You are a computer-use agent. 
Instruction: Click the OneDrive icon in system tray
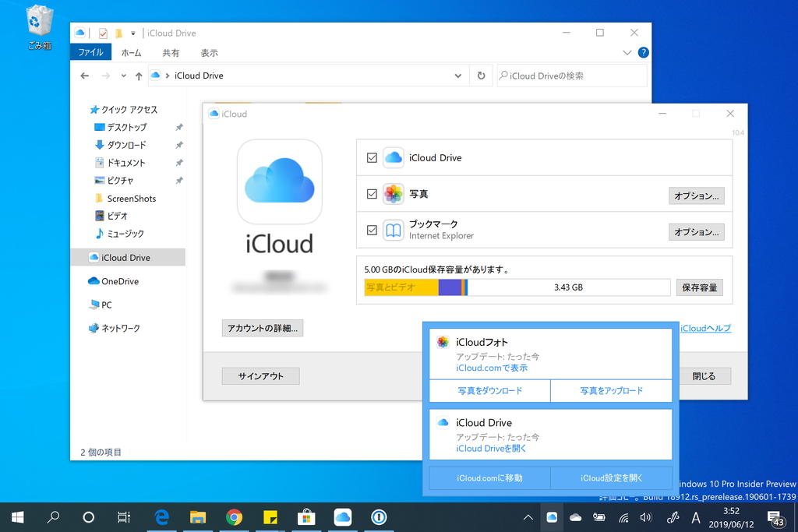click(x=574, y=517)
